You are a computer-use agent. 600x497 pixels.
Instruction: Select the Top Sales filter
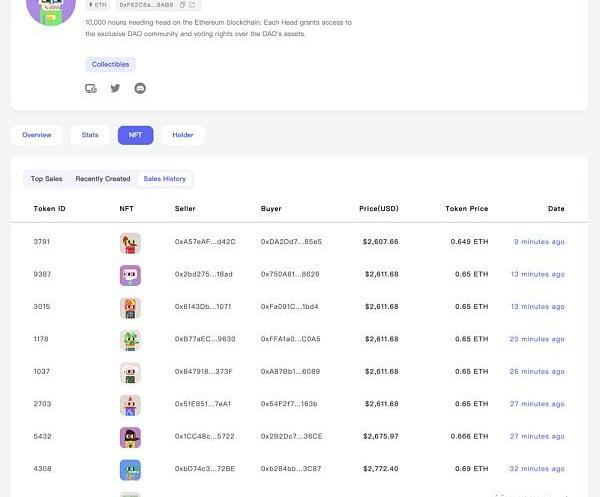pos(46,179)
